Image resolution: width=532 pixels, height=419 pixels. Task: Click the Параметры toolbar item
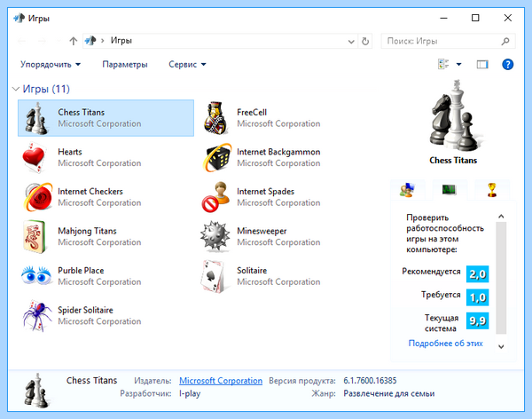coord(125,64)
